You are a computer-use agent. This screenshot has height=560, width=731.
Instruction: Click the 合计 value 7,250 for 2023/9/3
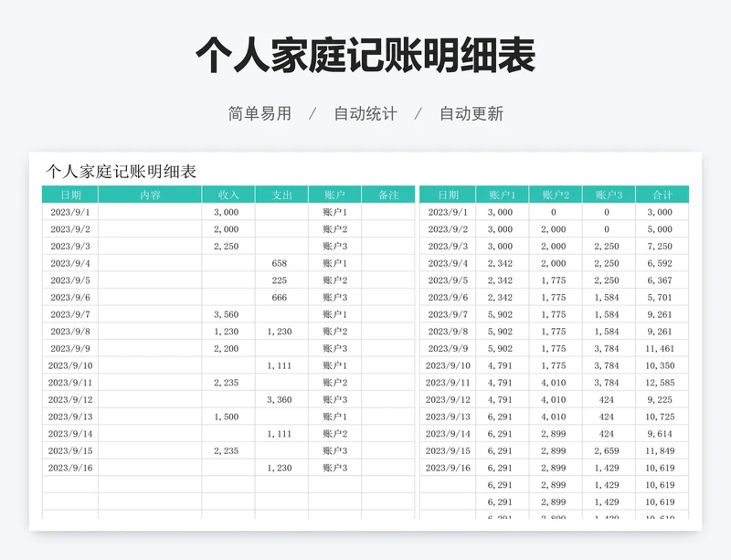[x=660, y=246]
